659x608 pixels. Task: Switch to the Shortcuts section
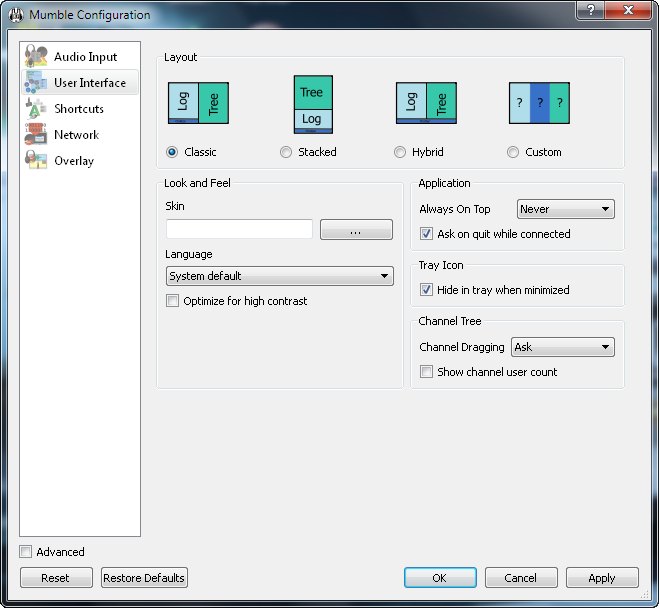coord(80,108)
